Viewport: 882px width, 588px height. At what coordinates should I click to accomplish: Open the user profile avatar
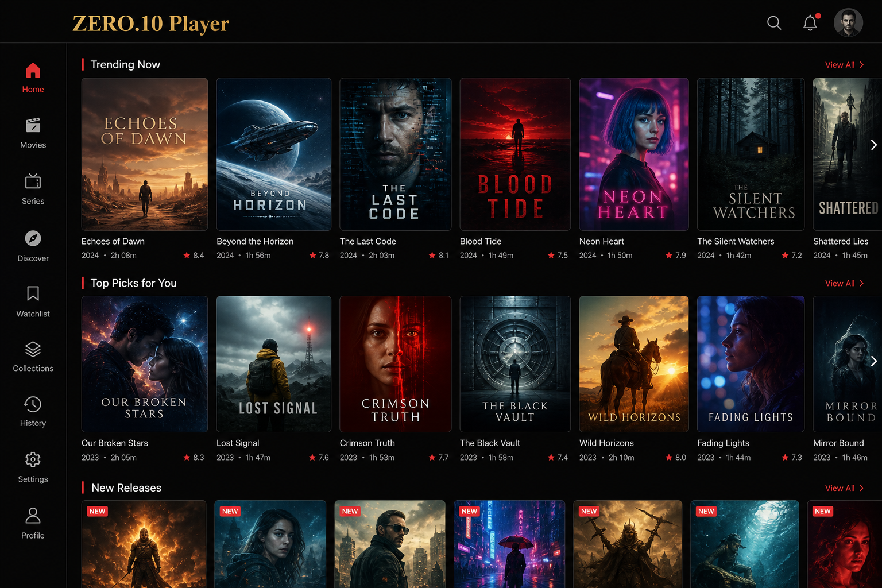click(x=848, y=23)
